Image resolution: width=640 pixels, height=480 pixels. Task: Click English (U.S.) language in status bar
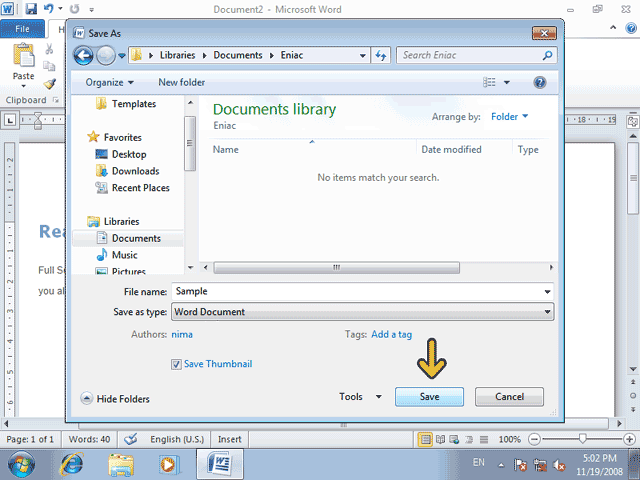[177, 440]
